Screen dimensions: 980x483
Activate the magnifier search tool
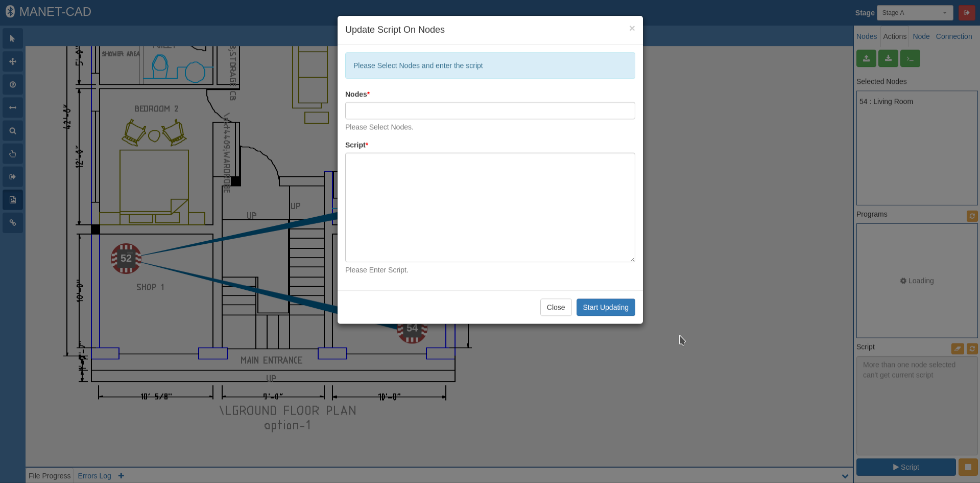click(x=13, y=131)
